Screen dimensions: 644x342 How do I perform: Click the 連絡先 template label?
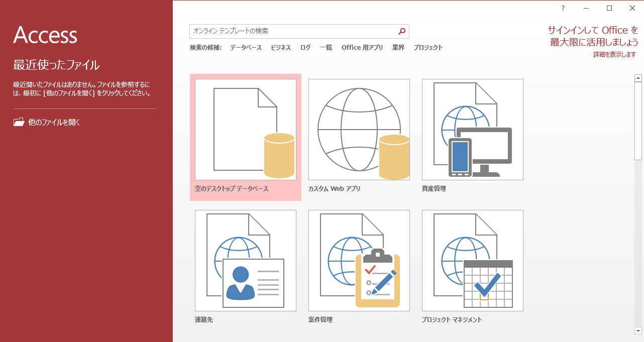(204, 320)
